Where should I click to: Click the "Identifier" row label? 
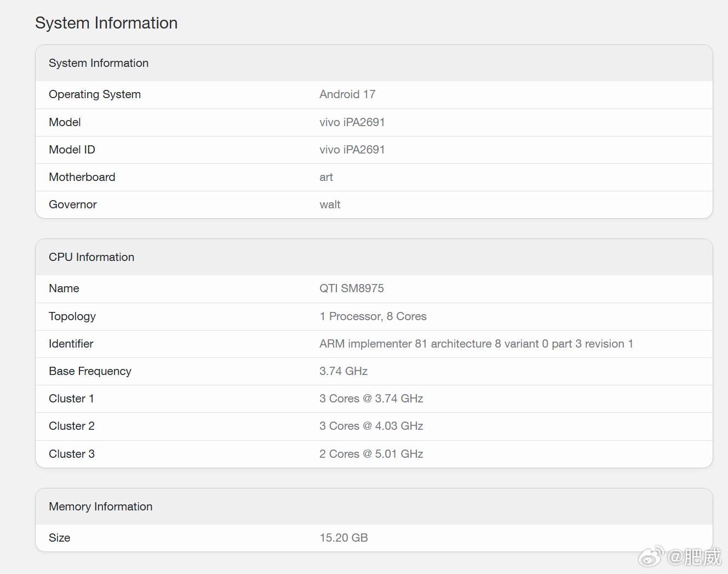(x=71, y=344)
